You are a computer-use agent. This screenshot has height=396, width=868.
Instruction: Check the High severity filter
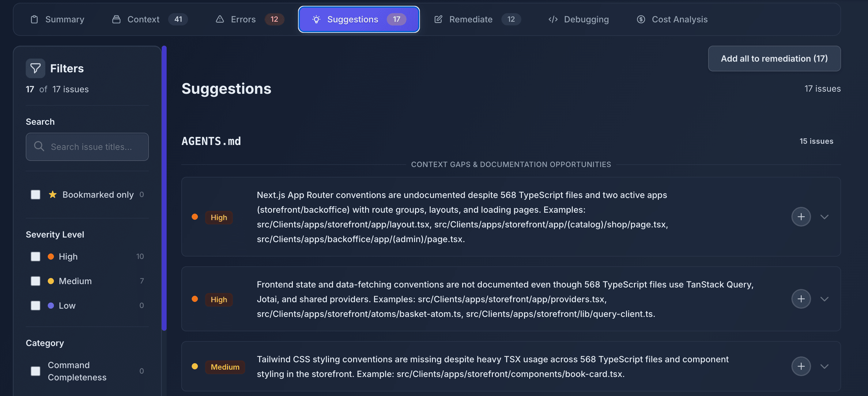coord(35,256)
